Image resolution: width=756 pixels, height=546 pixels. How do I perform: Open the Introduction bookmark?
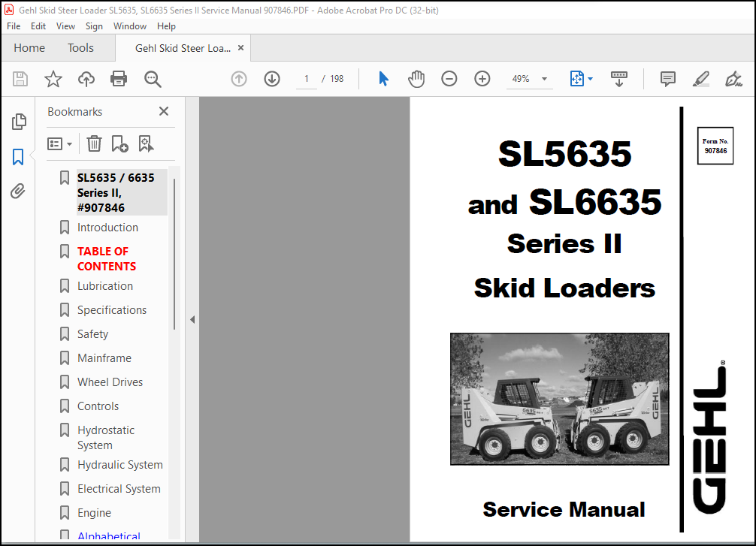point(107,228)
